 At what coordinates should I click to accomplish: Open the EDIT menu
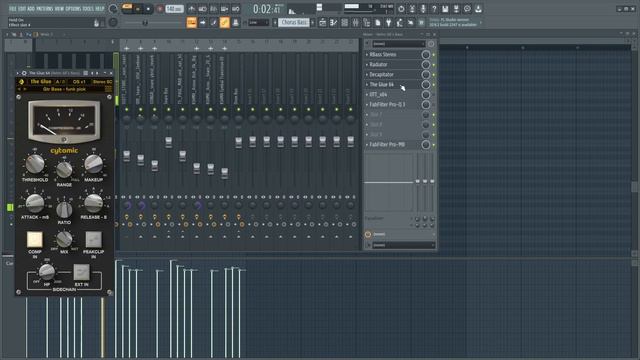22,9
